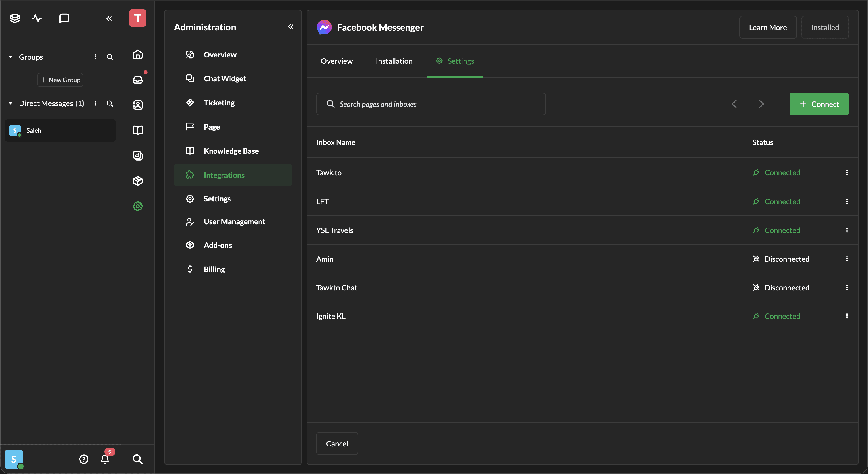Click the bottom search magnifier icon
This screenshot has height=474, width=868.
(x=137, y=459)
